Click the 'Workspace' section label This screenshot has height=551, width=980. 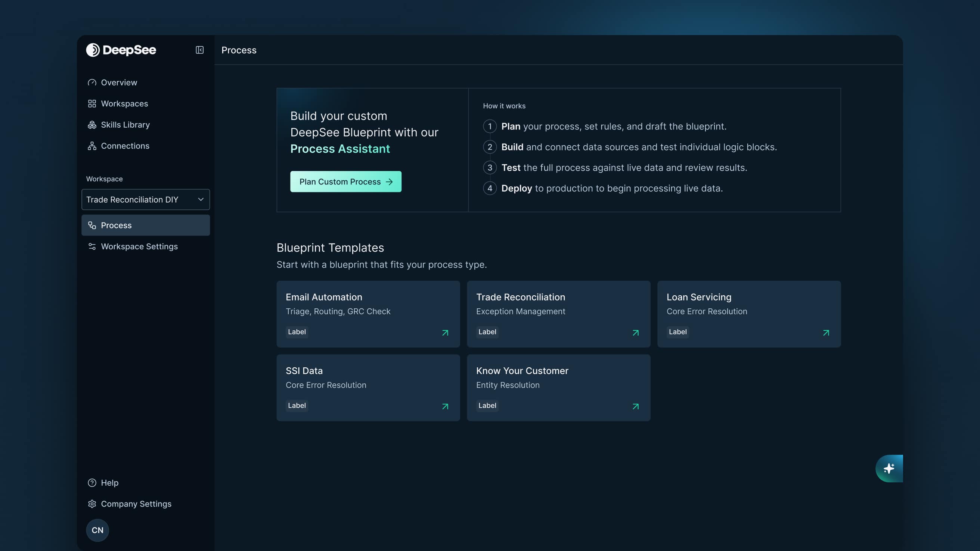tap(104, 179)
